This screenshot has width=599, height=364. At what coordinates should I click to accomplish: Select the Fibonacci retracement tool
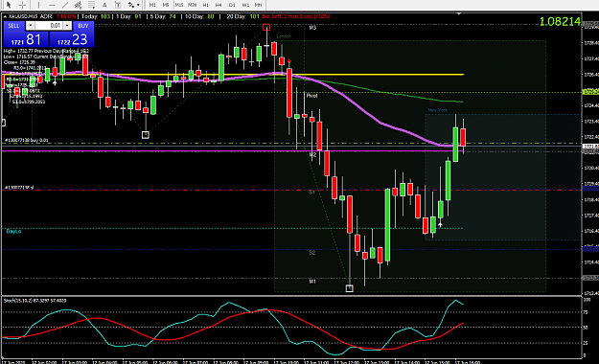91,5
